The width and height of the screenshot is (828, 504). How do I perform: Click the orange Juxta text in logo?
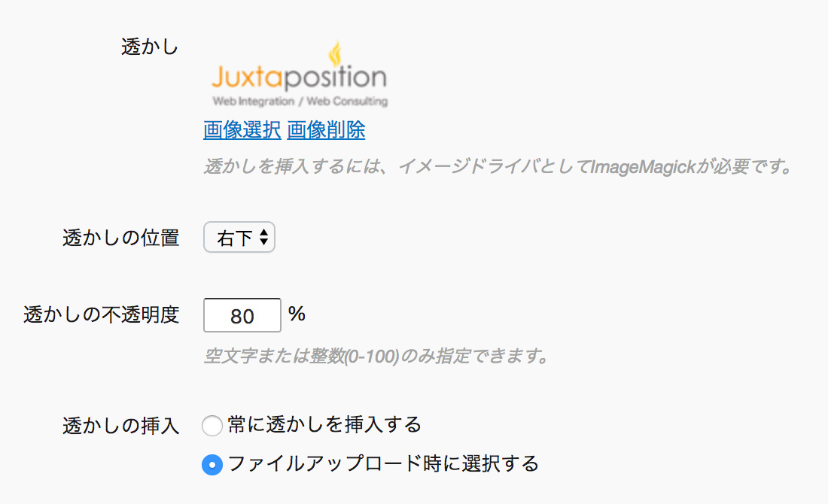click(x=248, y=77)
